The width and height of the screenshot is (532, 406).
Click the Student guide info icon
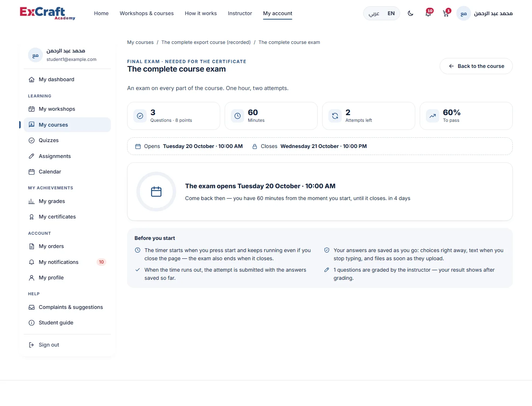pos(31,323)
